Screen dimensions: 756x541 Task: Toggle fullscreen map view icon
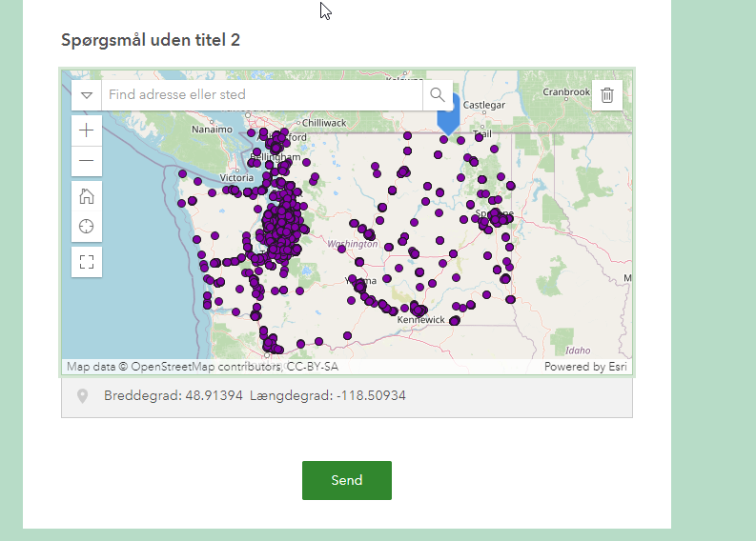[x=87, y=262]
